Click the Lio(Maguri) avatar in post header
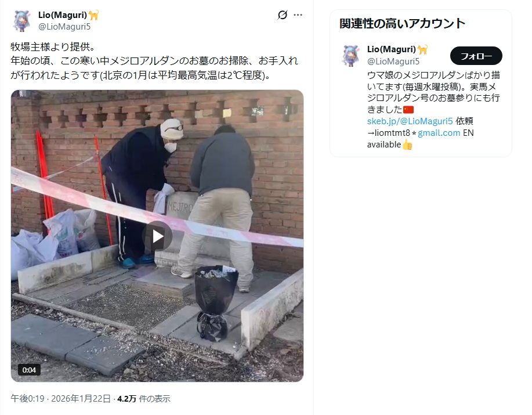The height and width of the screenshot is (415, 532). click(22, 21)
